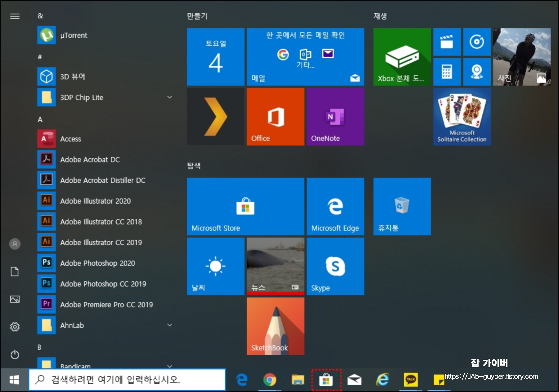Launch the Microsoft Edge tile
Viewport: 559px width, 392px height.
point(335,206)
